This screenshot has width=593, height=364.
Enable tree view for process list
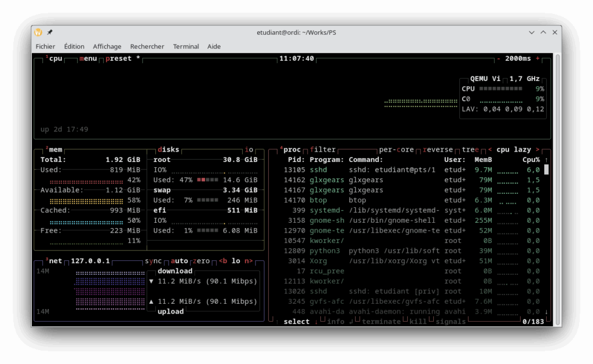[470, 149]
